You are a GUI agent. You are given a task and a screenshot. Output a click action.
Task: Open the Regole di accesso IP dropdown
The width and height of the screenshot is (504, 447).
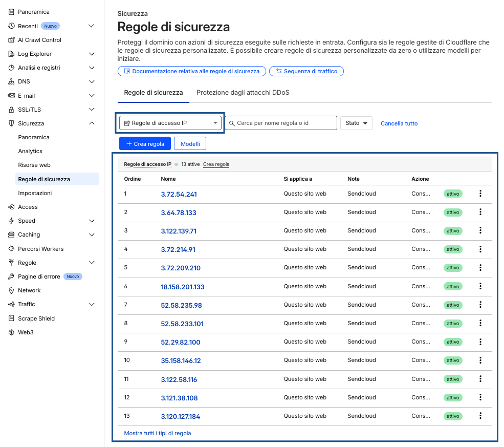tap(170, 123)
